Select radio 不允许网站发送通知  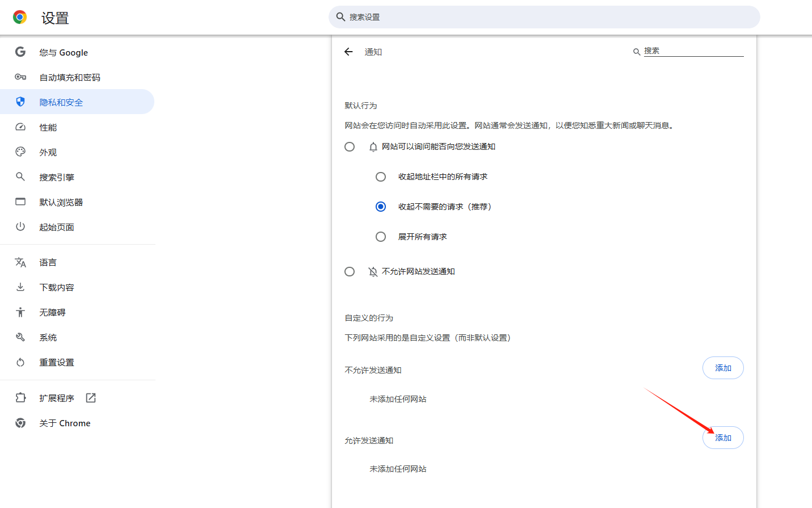pos(350,272)
